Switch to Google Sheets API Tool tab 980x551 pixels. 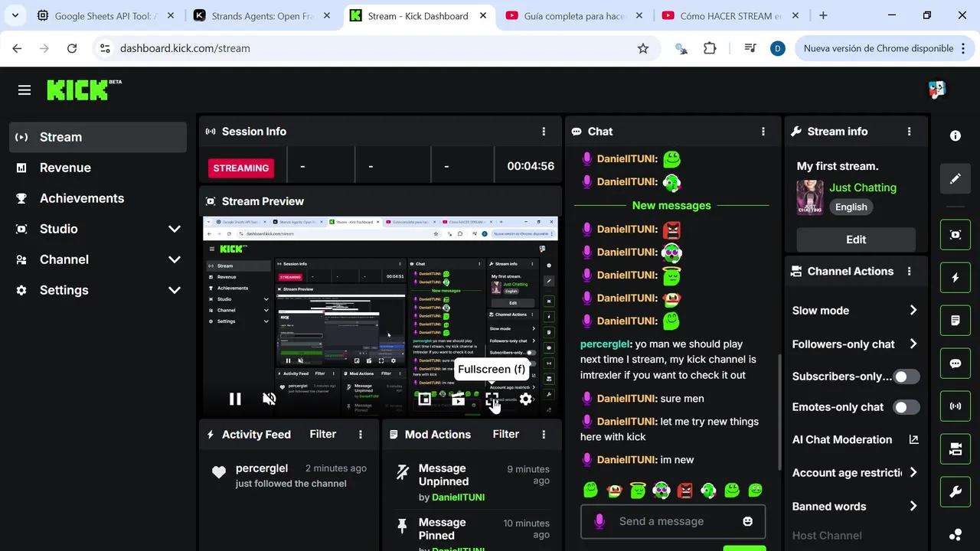tap(105, 15)
